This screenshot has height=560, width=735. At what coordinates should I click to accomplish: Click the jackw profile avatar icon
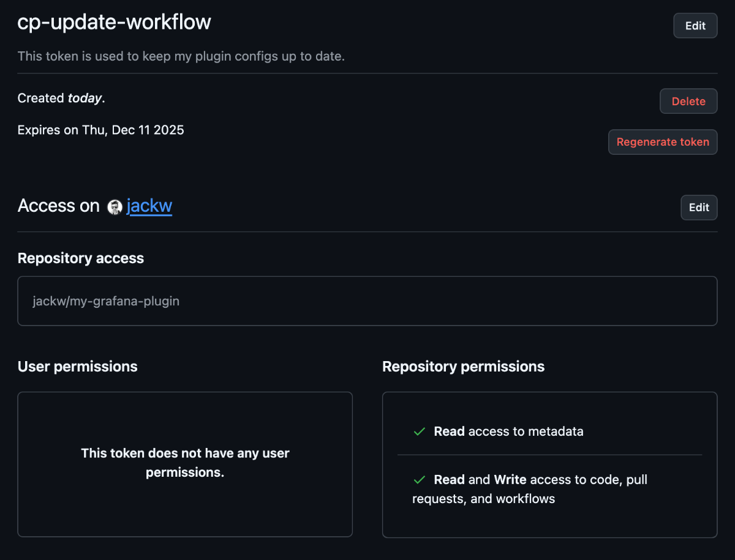pos(115,207)
